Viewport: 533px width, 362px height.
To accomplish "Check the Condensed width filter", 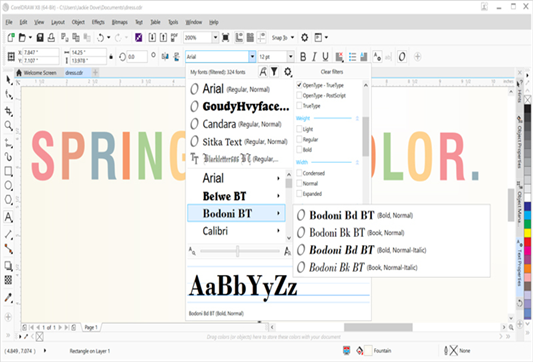I will point(299,173).
